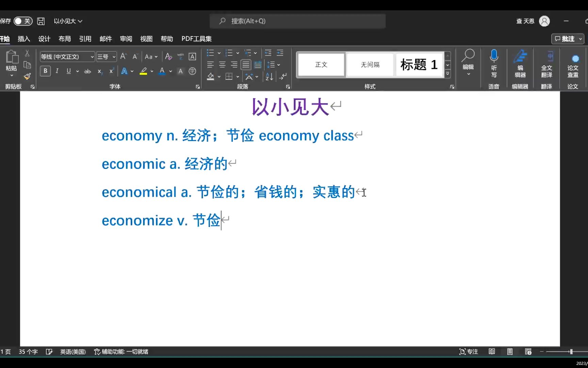Apply the No Spacing (无间隔) style
Screen dimensions: 588x368
(x=370, y=65)
